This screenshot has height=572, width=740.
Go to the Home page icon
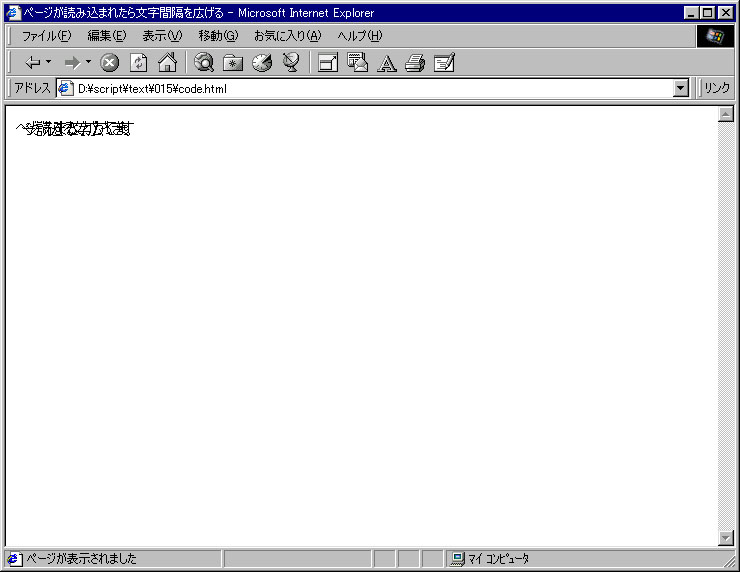168,62
